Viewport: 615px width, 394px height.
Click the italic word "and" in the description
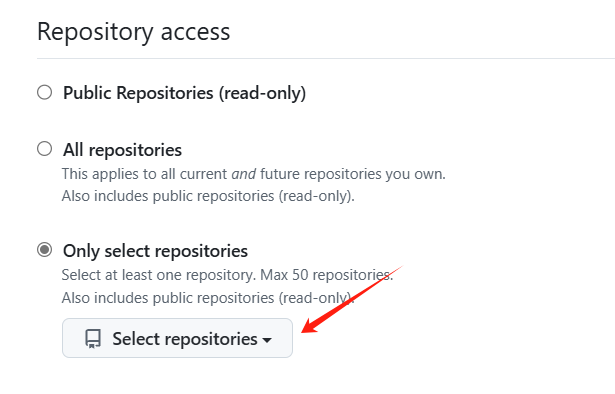244,174
